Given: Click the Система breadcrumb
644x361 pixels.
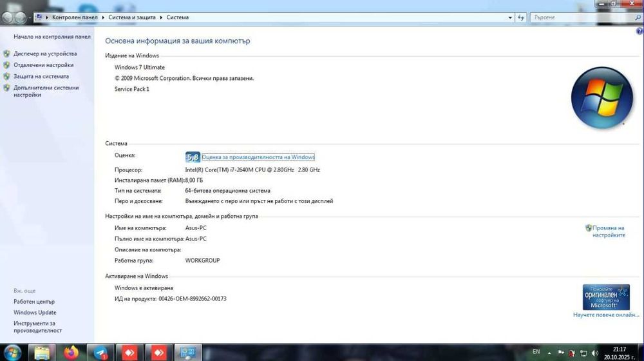Looking at the screenshot, I should click(x=178, y=17).
